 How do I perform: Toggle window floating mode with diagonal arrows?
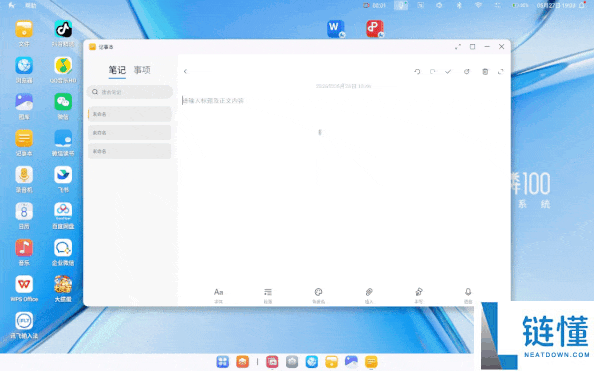point(458,47)
